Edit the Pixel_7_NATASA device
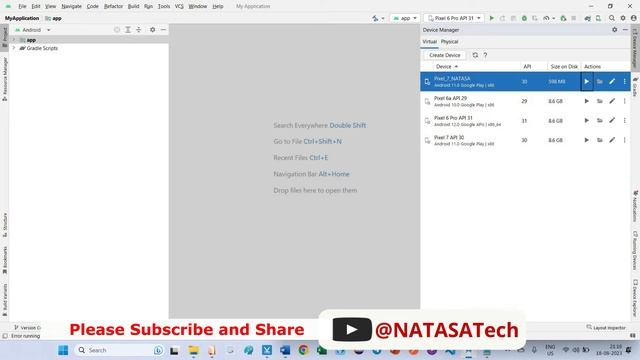The height and width of the screenshot is (360, 640). pos(612,82)
